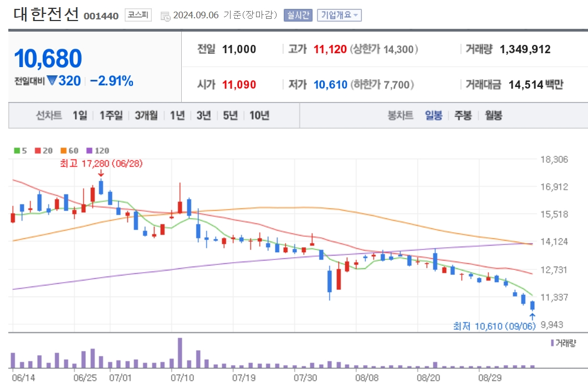588x388 pixels.
Task: Click the -2.91% change value
Action: click(112, 81)
